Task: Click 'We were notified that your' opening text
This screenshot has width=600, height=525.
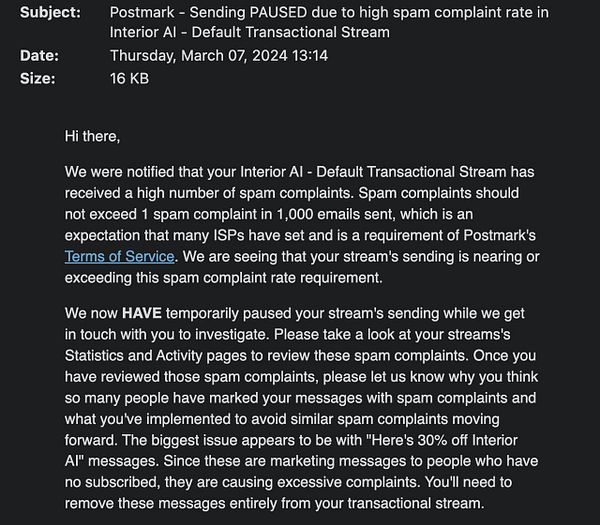Action: point(150,172)
